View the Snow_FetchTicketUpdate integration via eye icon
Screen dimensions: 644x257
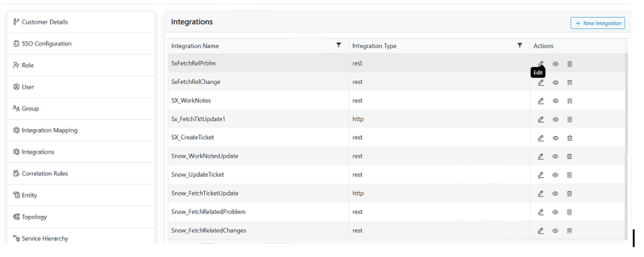(555, 194)
